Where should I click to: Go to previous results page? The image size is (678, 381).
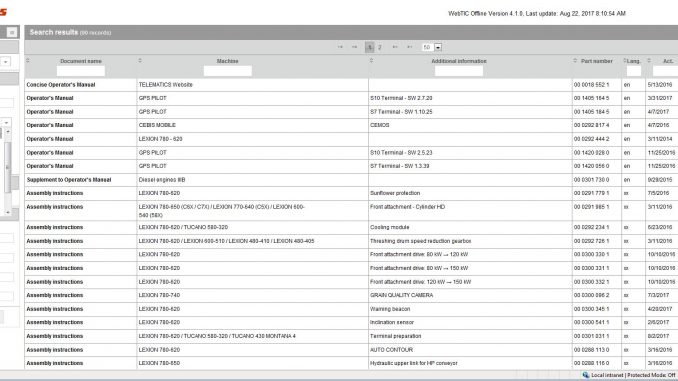click(x=355, y=47)
